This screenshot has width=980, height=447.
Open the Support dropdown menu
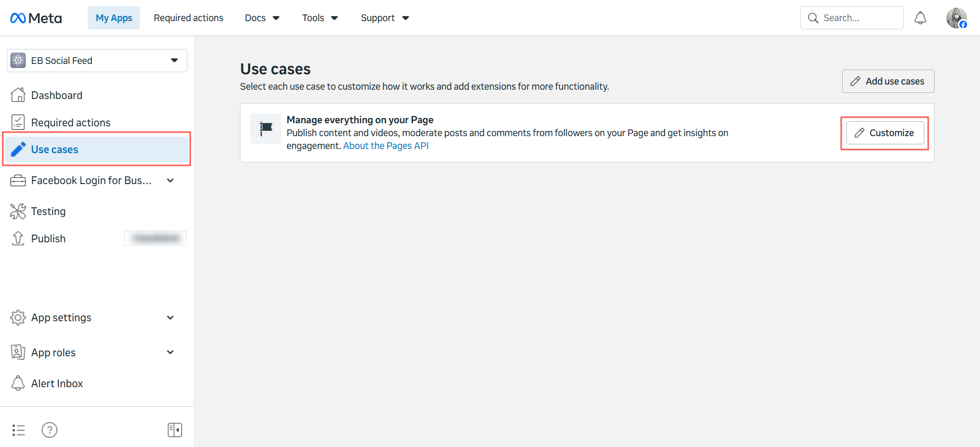pos(384,18)
